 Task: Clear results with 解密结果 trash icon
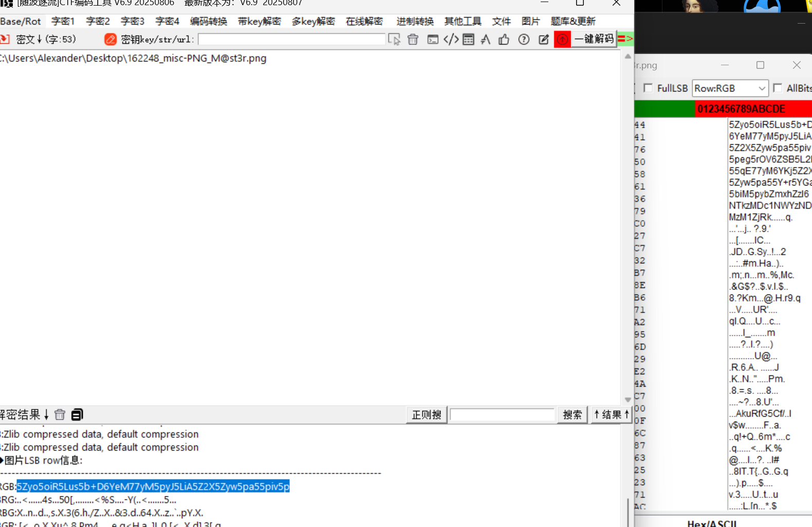click(x=60, y=415)
